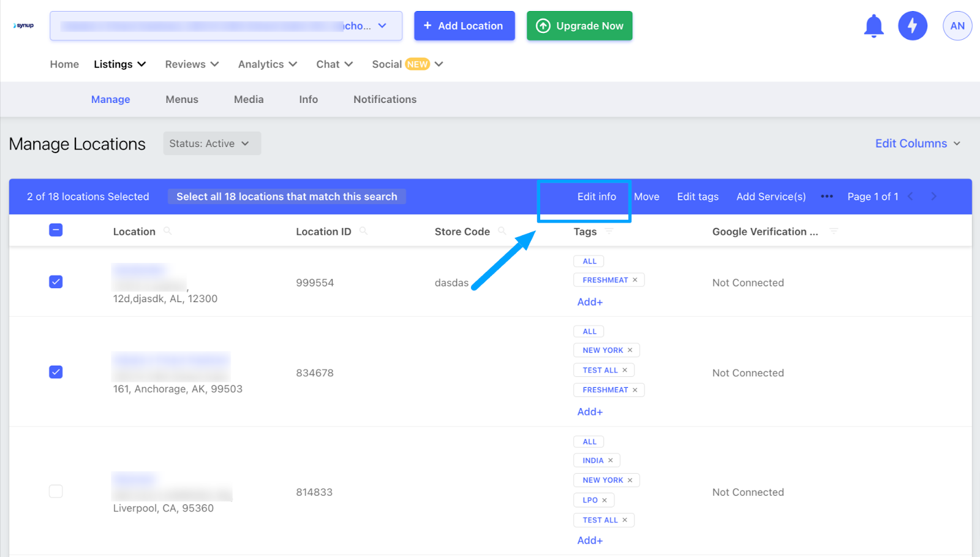Screen dimensions: 980x557
Task: Click the Upgrade Now button
Action: coord(579,26)
